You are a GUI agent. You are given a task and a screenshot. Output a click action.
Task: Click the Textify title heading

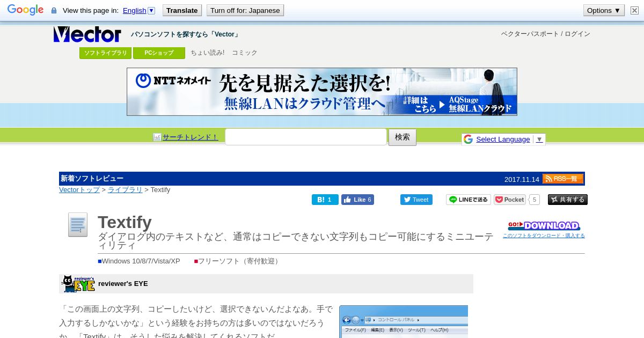pos(125,222)
